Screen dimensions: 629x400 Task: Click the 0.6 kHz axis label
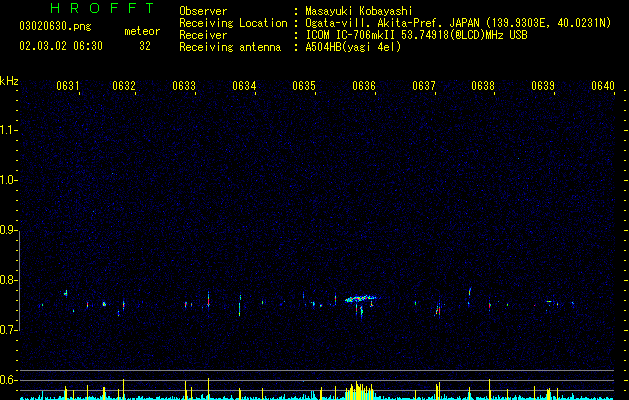[8, 380]
